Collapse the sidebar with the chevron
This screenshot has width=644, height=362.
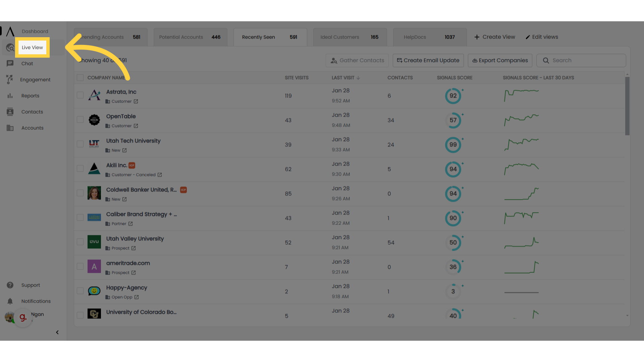pyautogui.click(x=57, y=332)
